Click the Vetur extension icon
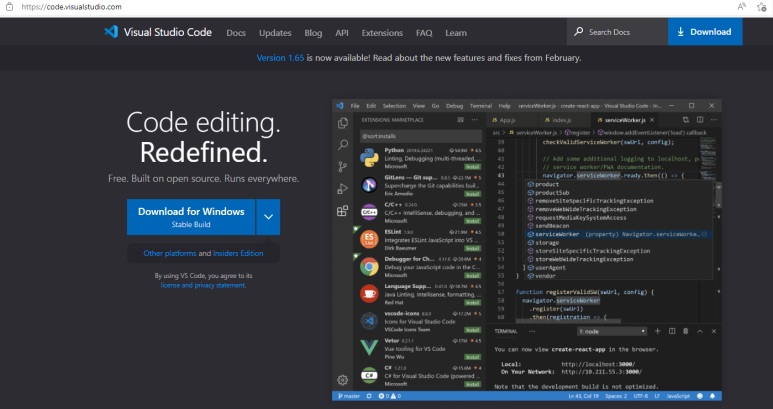The image size is (773, 409). (369, 348)
